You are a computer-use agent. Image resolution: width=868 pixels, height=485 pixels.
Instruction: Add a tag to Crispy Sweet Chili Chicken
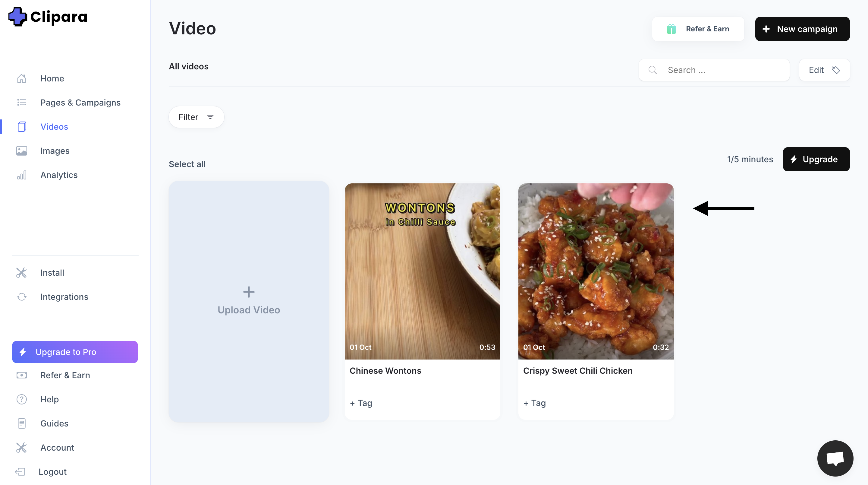pyautogui.click(x=534, y=403)
